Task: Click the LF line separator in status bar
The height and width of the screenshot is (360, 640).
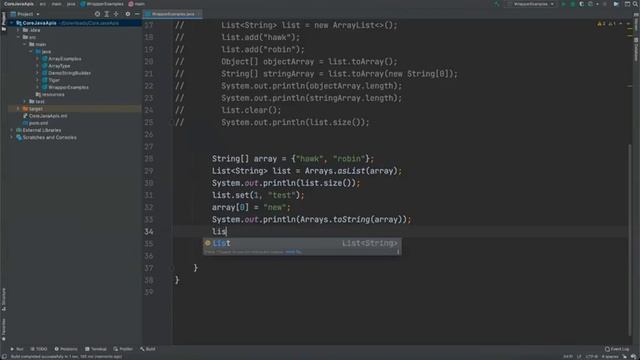Action: point(579,357)
